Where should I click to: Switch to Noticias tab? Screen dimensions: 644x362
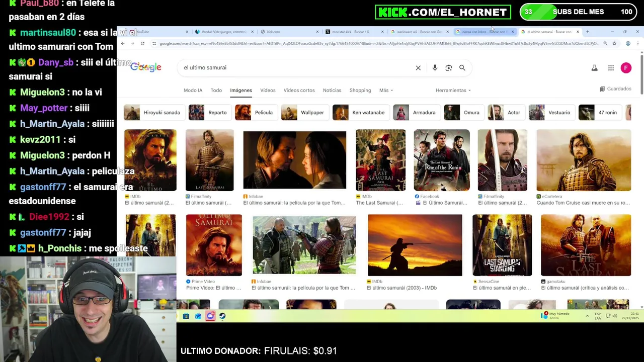coord(332,90)
